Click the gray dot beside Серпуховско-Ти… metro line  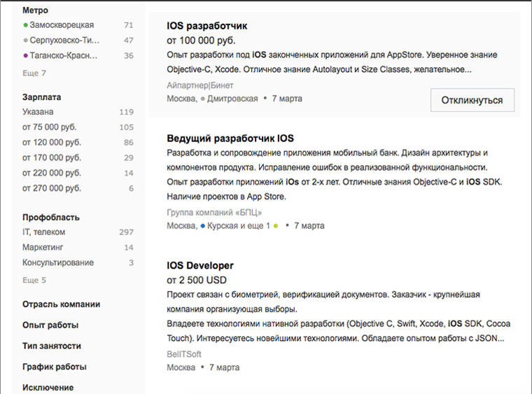26,41
